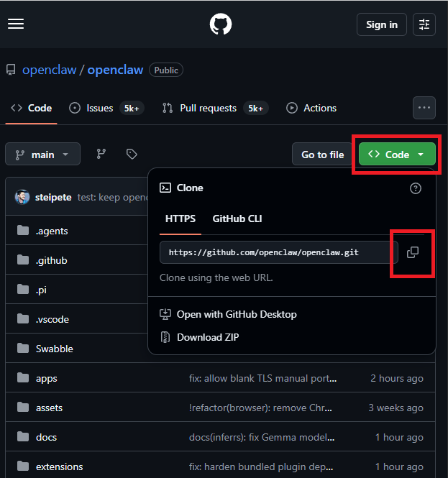Open the openclaw owner profile link

(x=49, y=70)
